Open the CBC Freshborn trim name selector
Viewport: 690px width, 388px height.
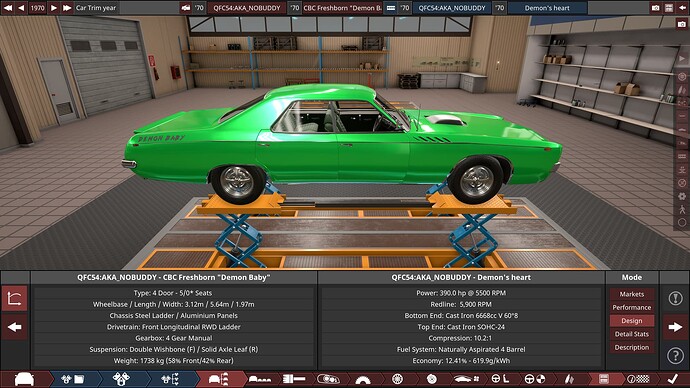coord(342,8)
